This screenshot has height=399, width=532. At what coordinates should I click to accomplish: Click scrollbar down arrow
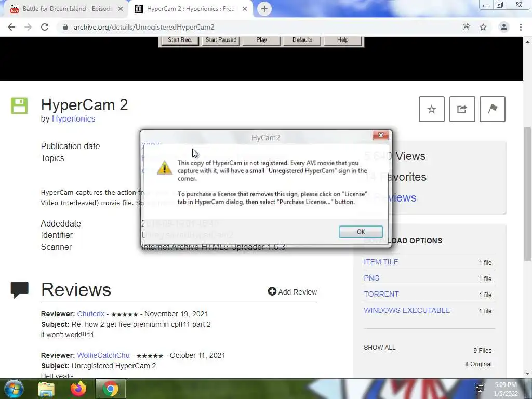(527, 374)
